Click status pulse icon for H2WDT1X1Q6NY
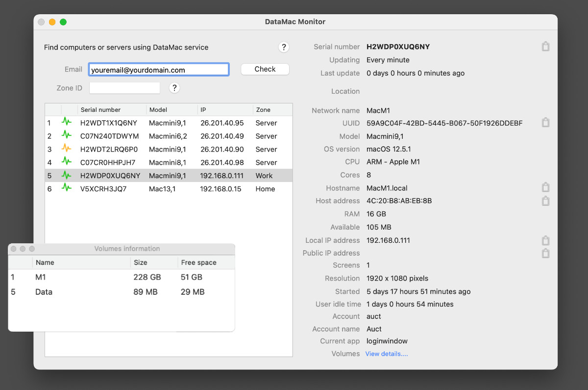This screenshot has width=588, height=390. click(x=67, y=121)
